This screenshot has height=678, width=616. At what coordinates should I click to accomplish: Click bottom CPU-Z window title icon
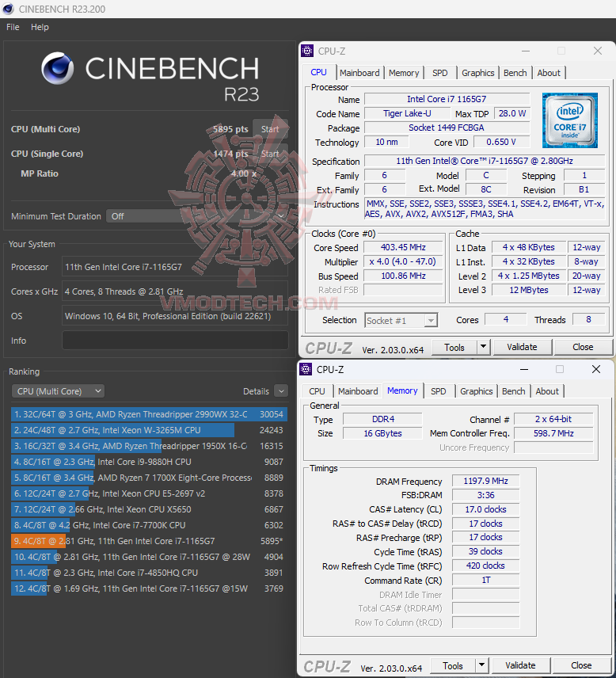(x=306, y=369)
